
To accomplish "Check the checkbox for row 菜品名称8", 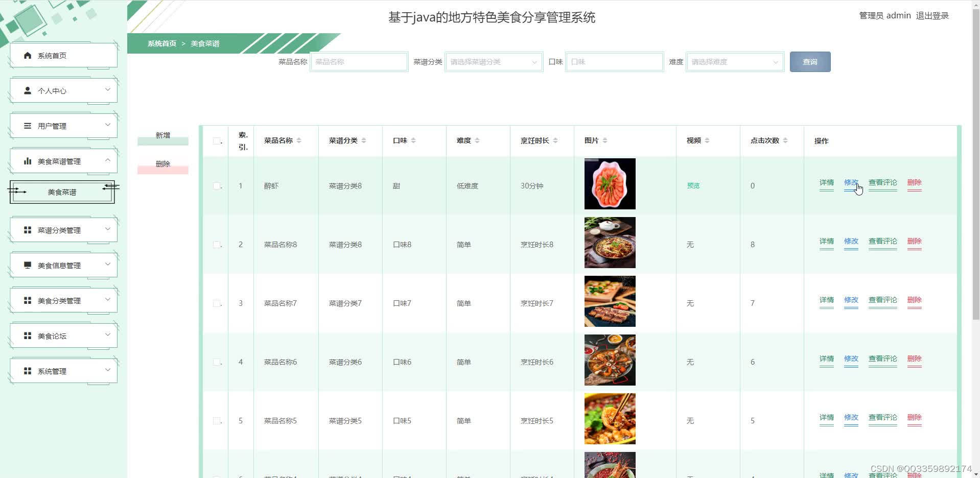I will (217, 245).
